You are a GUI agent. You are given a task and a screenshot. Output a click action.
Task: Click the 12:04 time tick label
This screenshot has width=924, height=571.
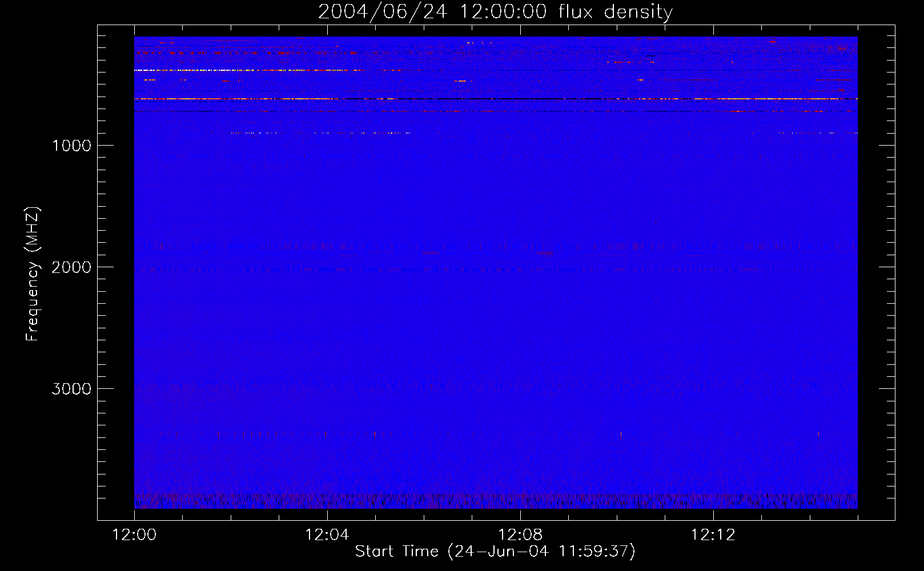pyautogui.click(x=327, y=535)
